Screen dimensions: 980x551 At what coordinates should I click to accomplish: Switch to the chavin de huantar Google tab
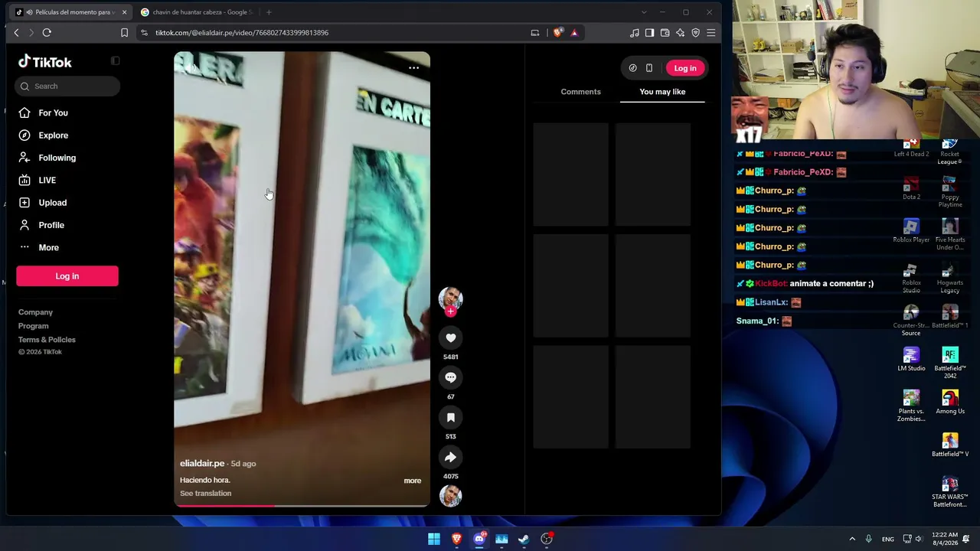point(198,12)
